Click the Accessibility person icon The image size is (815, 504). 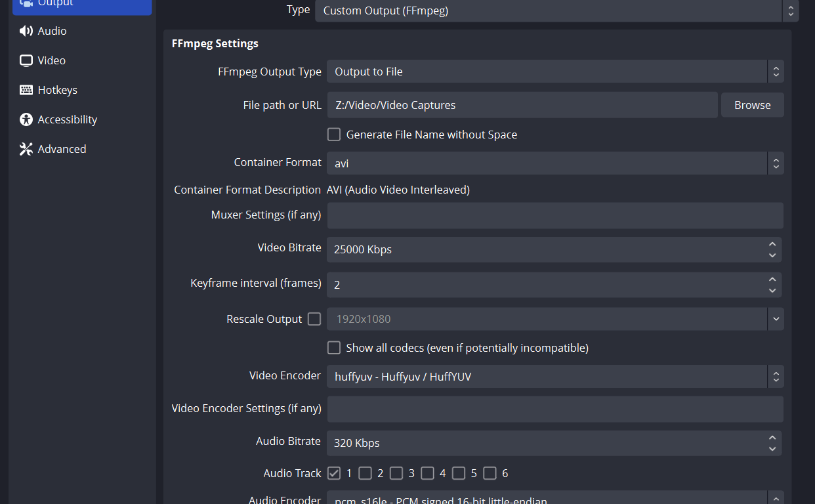pos(26,119)
